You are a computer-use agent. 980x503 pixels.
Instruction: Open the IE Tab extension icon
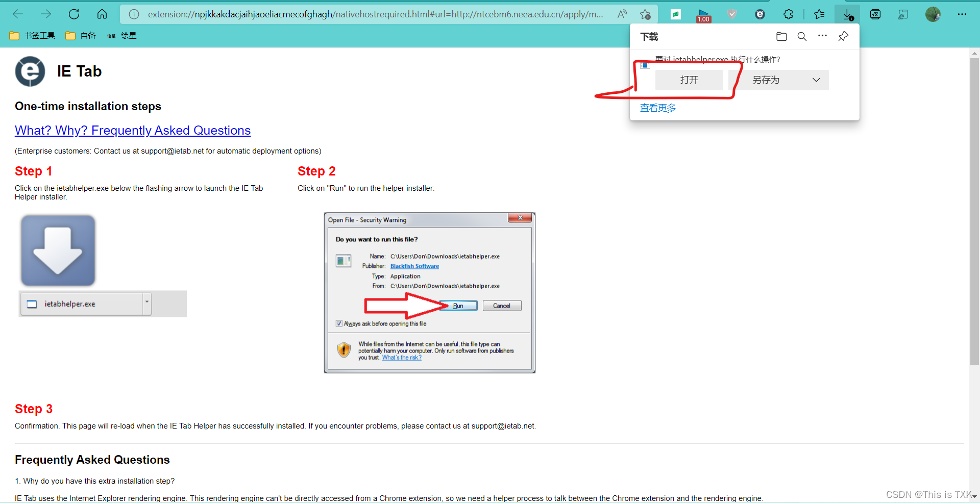pos(760,14)
